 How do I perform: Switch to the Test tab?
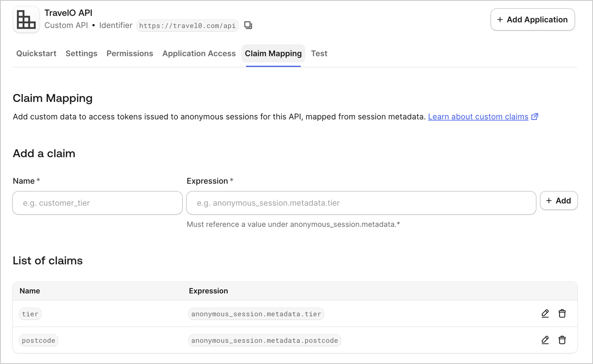[319, 54]
